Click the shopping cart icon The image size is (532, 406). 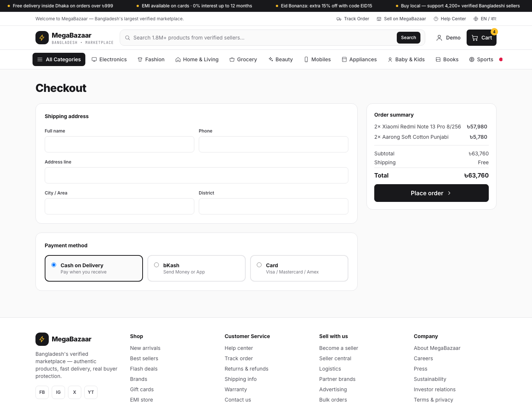point(475,38)
